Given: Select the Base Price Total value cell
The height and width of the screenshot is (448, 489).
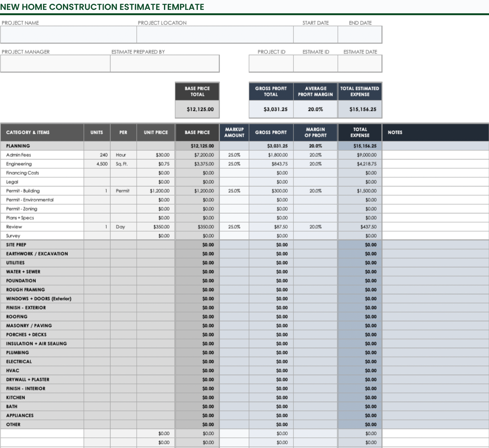Looking at the screenshot, I should coord(197,109).
